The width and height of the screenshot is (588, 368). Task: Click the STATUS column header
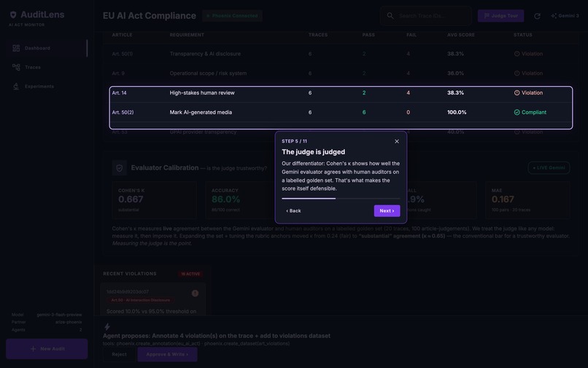(523, 35)
